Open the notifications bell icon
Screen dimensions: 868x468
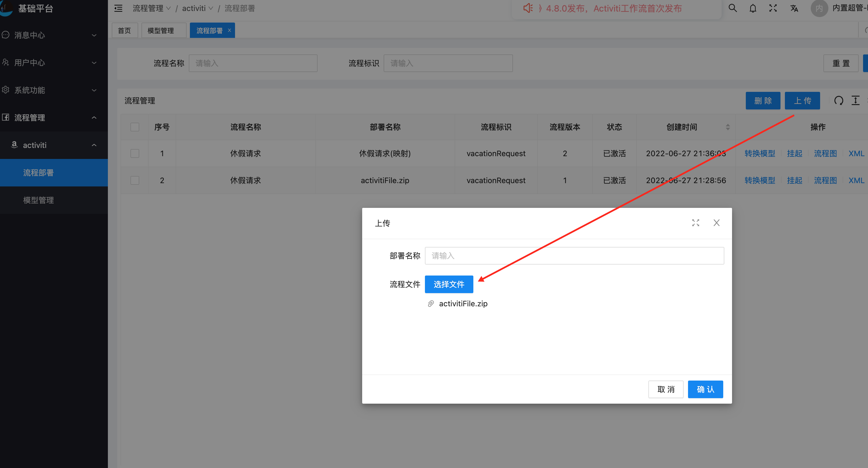click(753, 8)
